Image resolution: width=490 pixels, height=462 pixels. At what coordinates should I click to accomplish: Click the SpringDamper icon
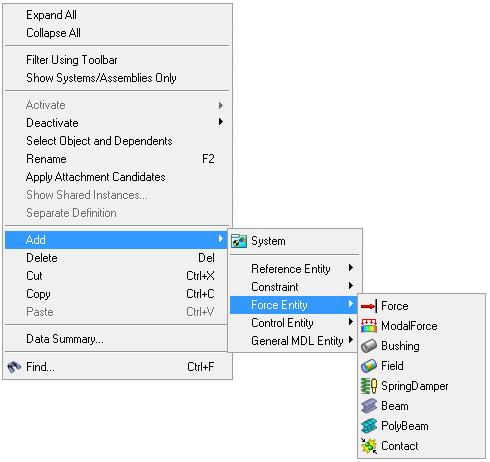click(x=369, y=386)
